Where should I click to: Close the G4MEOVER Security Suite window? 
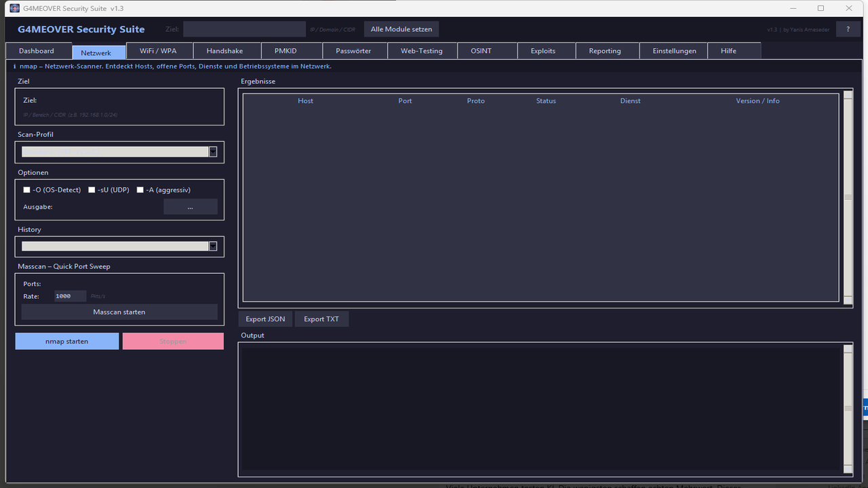[x=849, y=8]
